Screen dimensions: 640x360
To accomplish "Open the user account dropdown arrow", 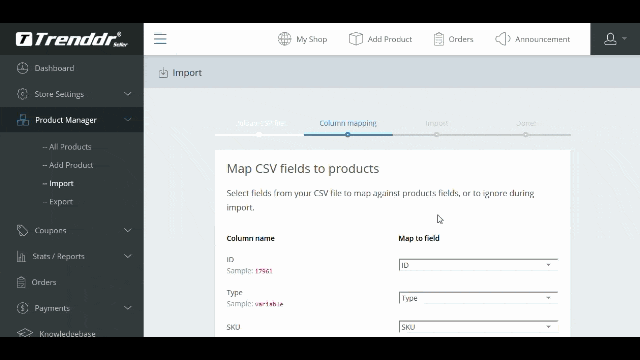I will pyautogui.click(x=624, y=39).
